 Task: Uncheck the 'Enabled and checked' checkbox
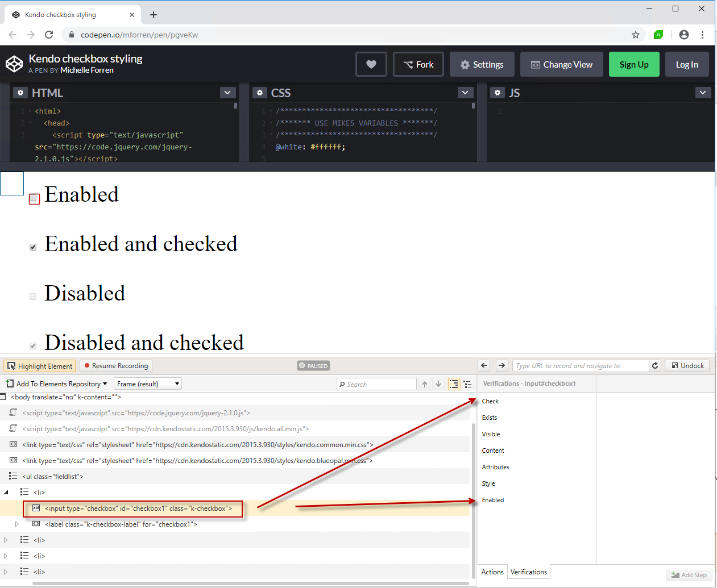point(33,247)
